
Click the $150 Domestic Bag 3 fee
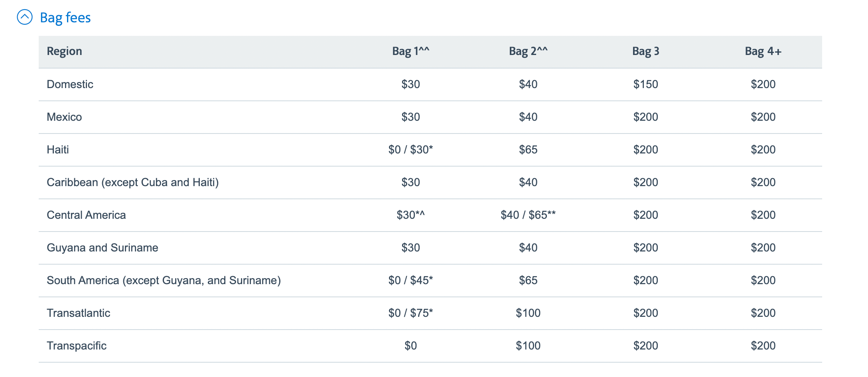click(x=645, y=84)
